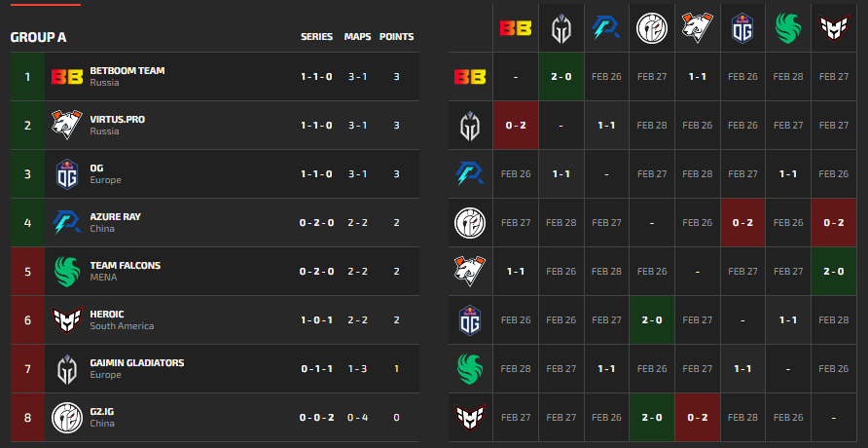The width and height of the screenshot is (868, 448).
Task: Click the POINTS column header
Action: coord(396,37)
